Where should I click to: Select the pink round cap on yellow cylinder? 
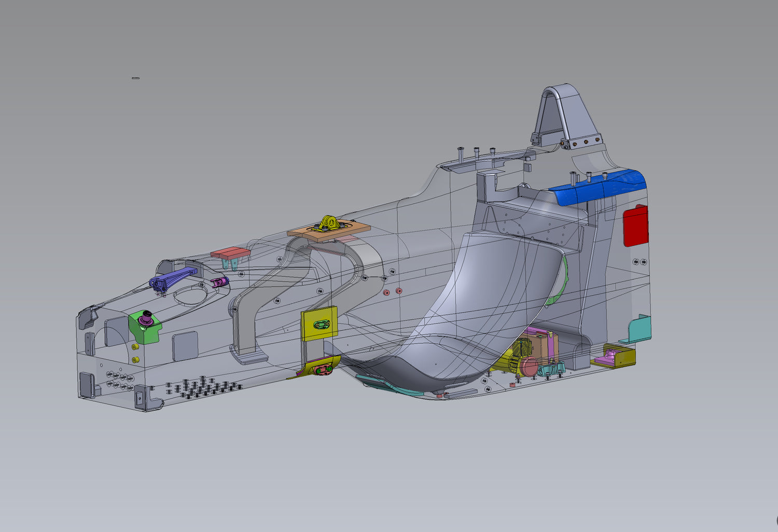pos(530,366)
